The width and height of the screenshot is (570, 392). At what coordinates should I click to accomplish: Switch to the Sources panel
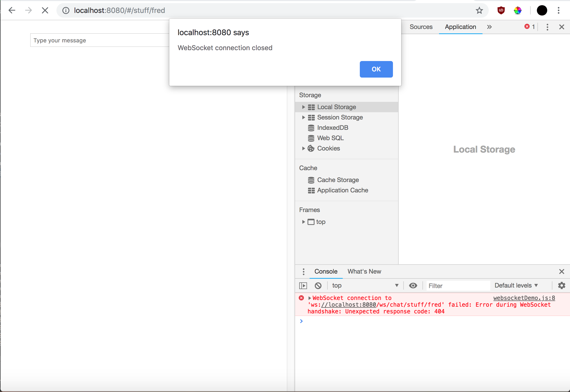[421, 27]
